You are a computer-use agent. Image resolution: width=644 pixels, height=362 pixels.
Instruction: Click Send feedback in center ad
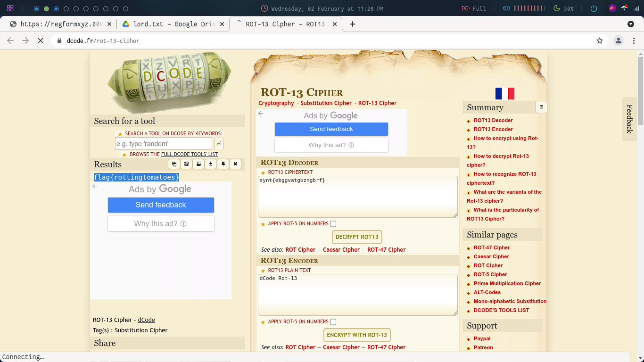coord(331,129)
